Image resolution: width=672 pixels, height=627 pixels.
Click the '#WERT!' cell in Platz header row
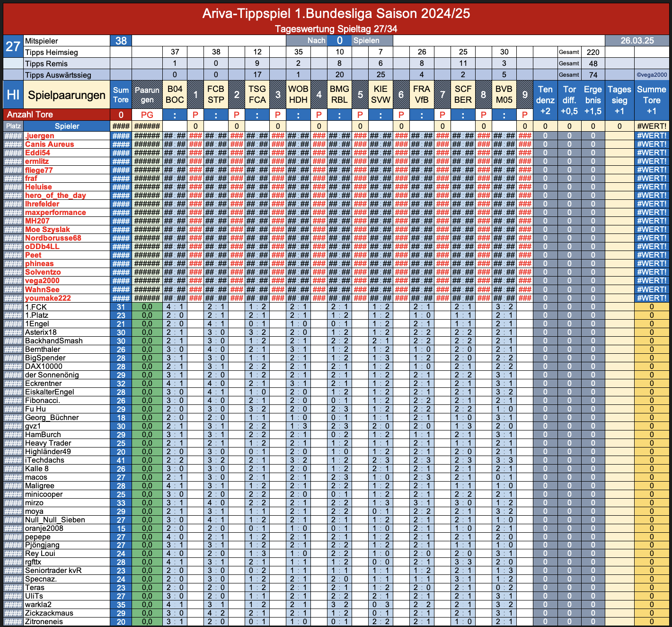652,126
